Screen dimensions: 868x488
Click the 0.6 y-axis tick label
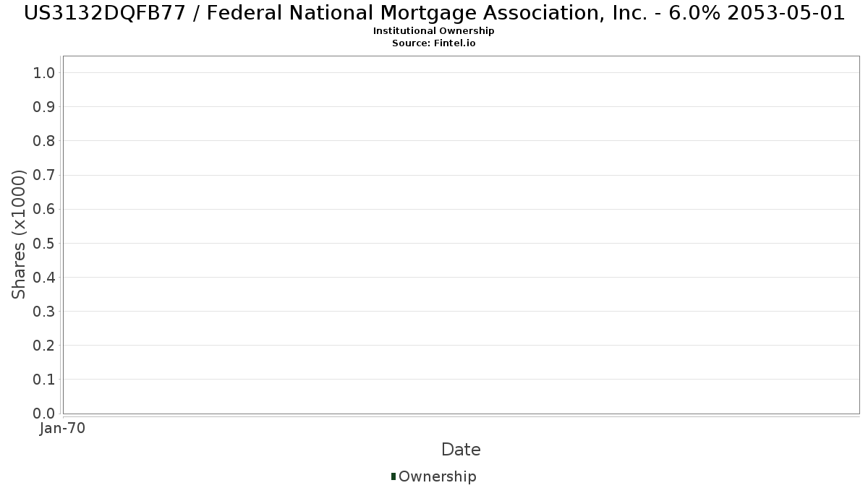45,209
